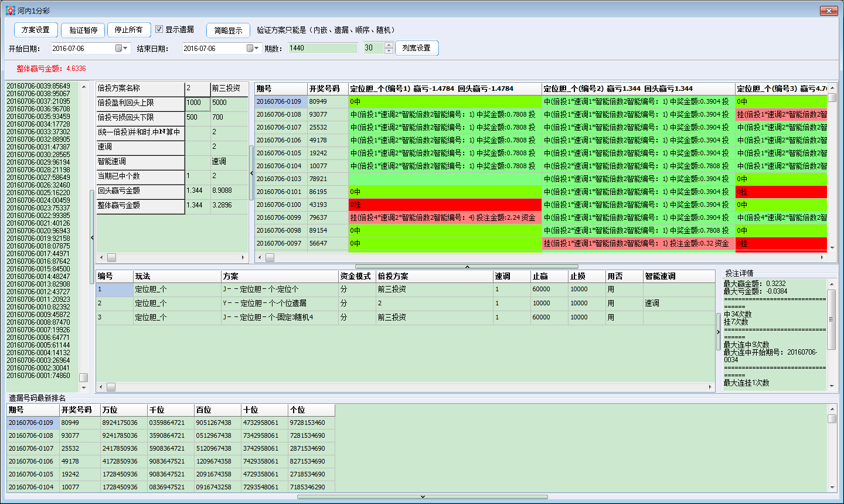Select row 2 in the 编号 scheme table
The width and height of the screenshot is (844, 504).
[115, 304]
